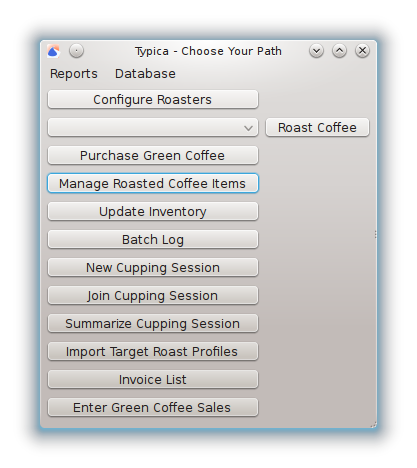The width and height of the screenshot is (417, 468).
Task: Open the Batch Log
Action: tap(153, 239)
